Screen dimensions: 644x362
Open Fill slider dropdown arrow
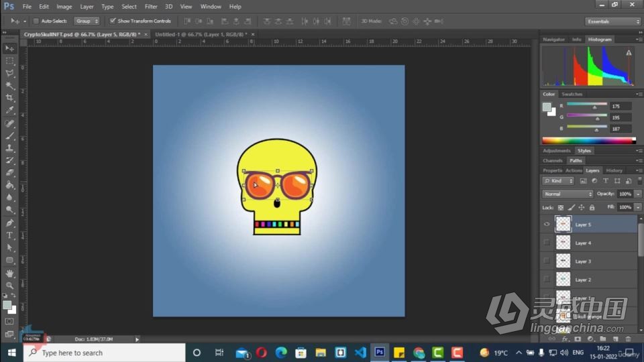pos(638,207)
